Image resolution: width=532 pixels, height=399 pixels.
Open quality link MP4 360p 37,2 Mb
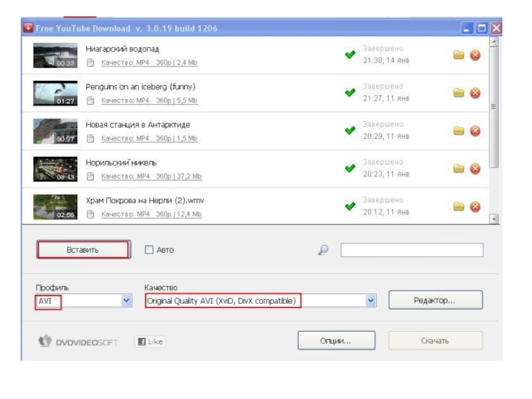pyautogui.click(x=152, y=176)
